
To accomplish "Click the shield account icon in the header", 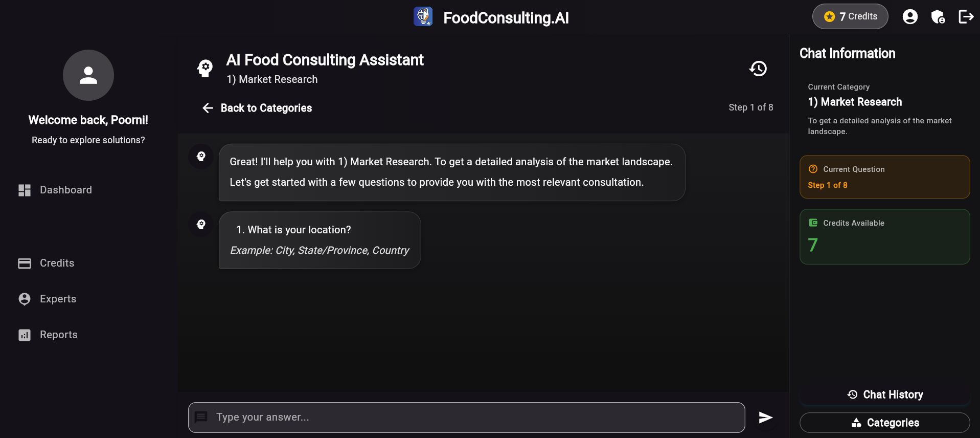I will pos(939,16).
